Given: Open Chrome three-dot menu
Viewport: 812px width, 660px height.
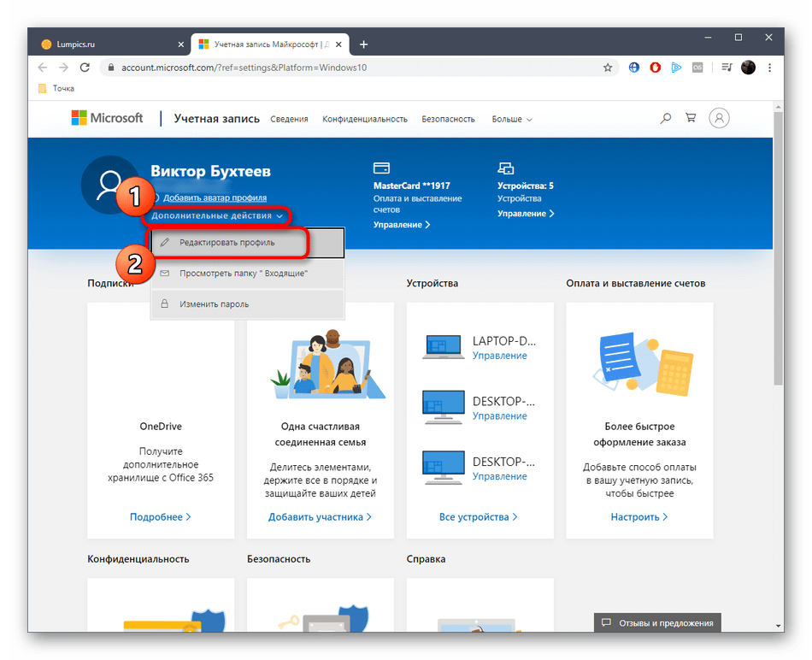Looking at the screenshot, I should click(769, 68).
